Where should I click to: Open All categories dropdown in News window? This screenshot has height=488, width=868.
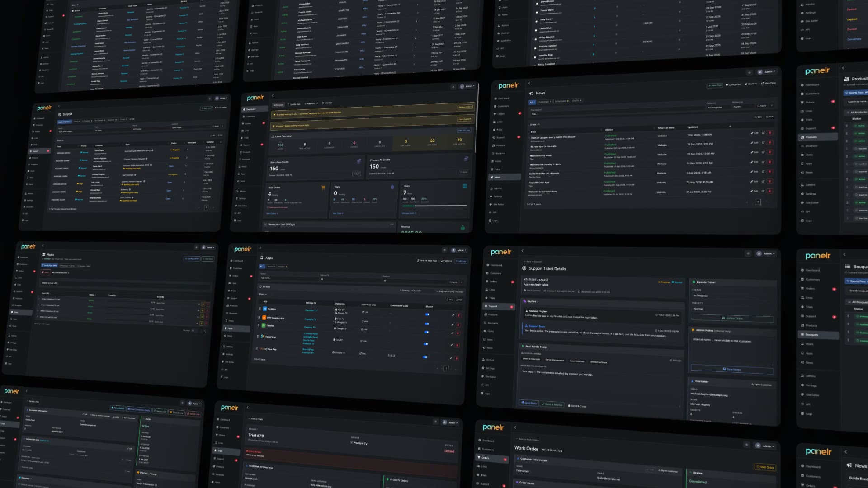(x=718, y=108)
